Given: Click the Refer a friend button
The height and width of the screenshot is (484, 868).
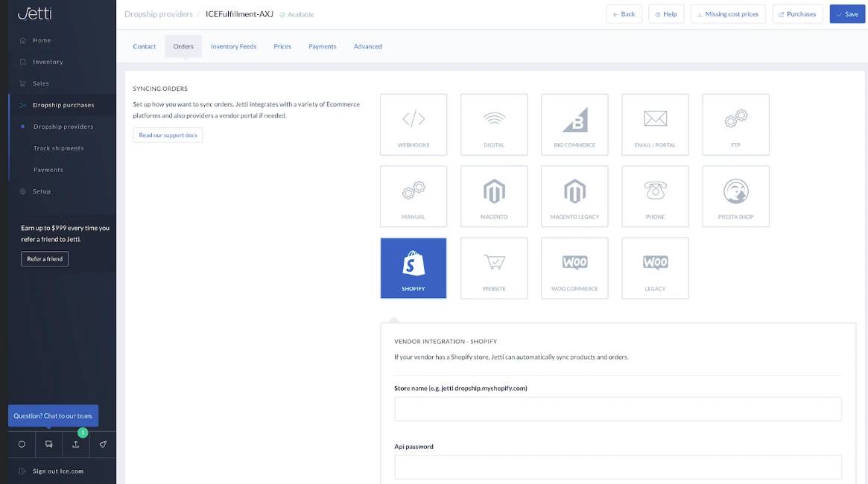Looking at the screenshot, I should point(45,259).
